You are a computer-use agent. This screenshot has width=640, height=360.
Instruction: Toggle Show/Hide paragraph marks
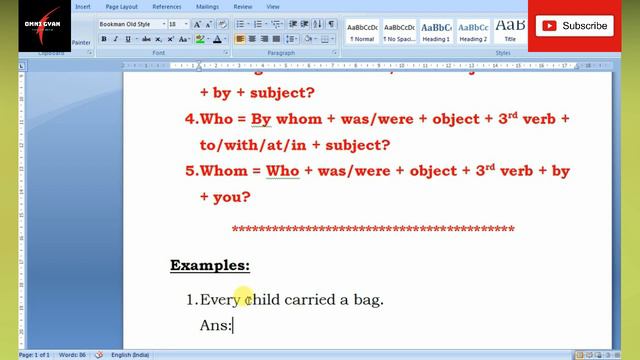click(x=331, y=24)
